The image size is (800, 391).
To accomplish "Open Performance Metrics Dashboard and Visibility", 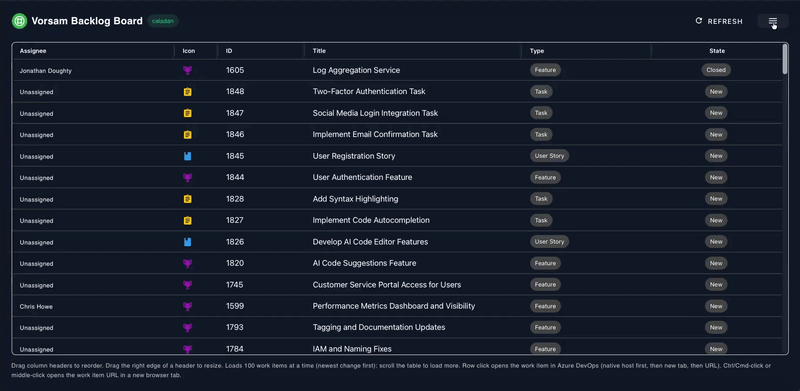I will [x=394, y=306].
